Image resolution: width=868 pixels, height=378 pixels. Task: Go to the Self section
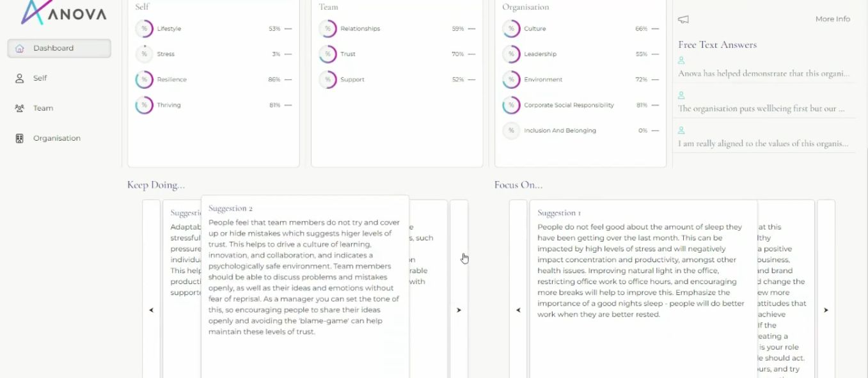point(40,78)
